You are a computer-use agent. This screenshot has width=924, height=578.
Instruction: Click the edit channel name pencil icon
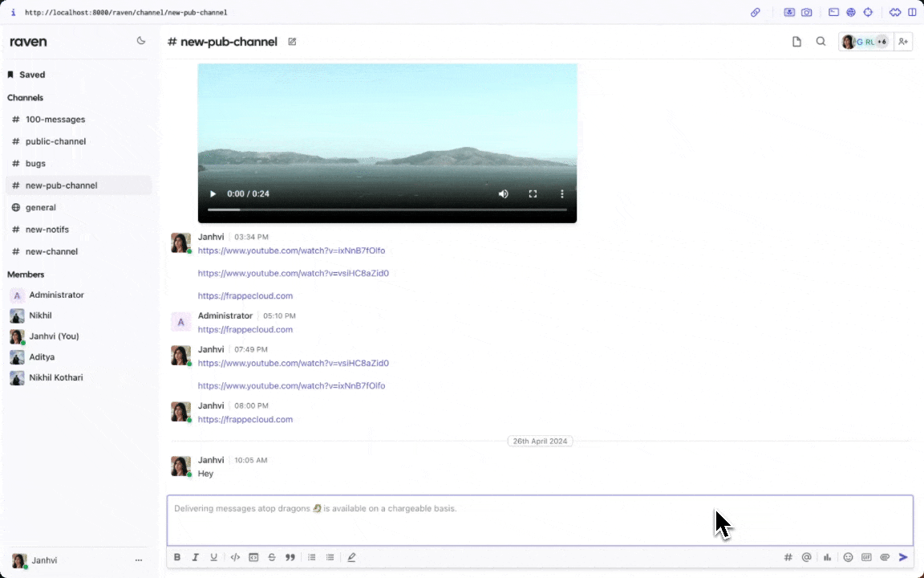point(292,42)
